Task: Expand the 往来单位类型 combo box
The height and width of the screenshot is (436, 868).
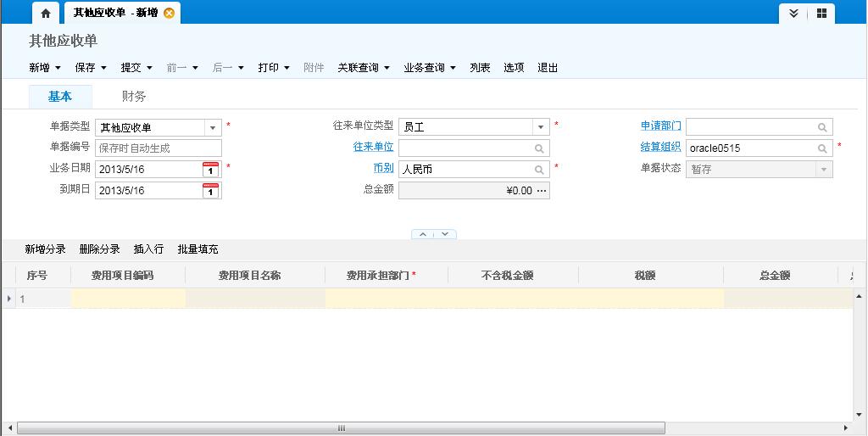Action: pos(541,127)
